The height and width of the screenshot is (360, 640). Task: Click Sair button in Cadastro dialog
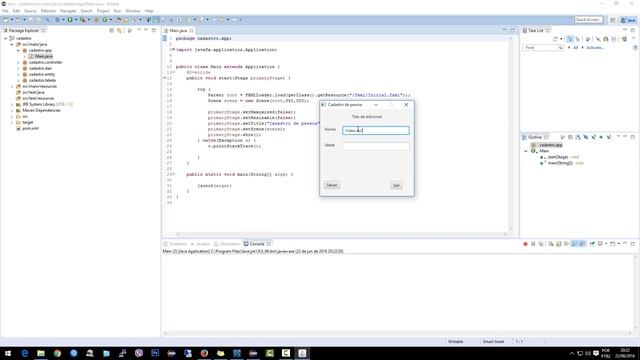tap(396, 185)
